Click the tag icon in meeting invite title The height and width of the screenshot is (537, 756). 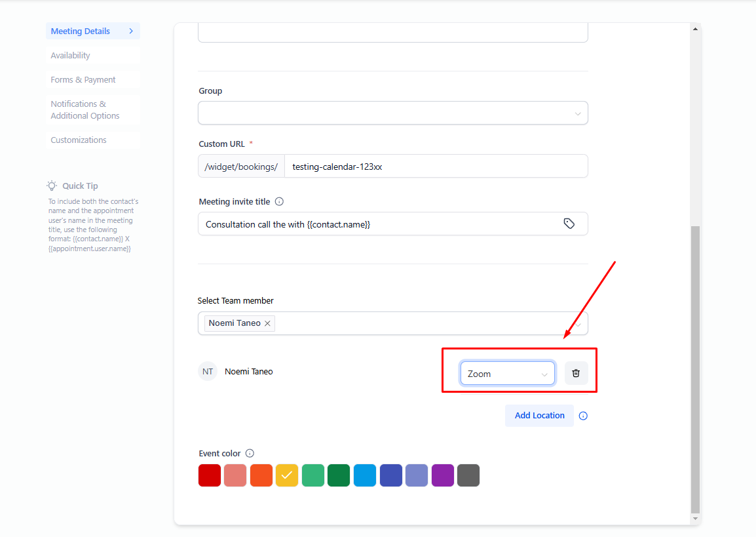(569, 224)
